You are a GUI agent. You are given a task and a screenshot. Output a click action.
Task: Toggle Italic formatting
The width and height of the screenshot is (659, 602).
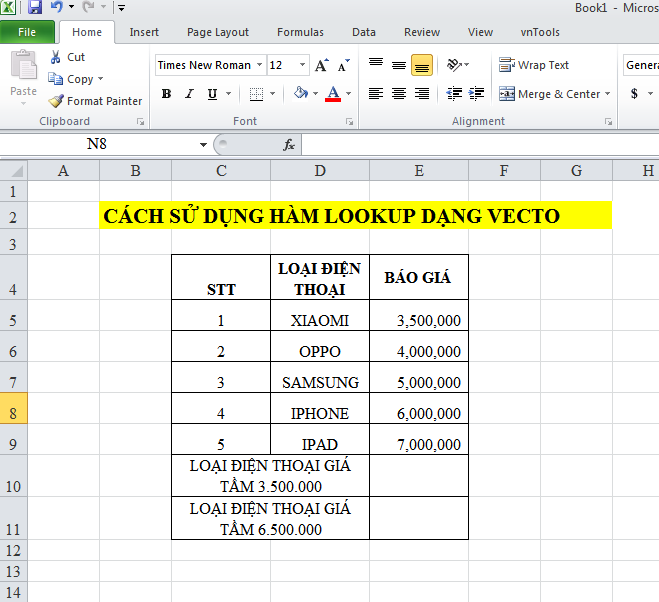[x=190, y=94]
